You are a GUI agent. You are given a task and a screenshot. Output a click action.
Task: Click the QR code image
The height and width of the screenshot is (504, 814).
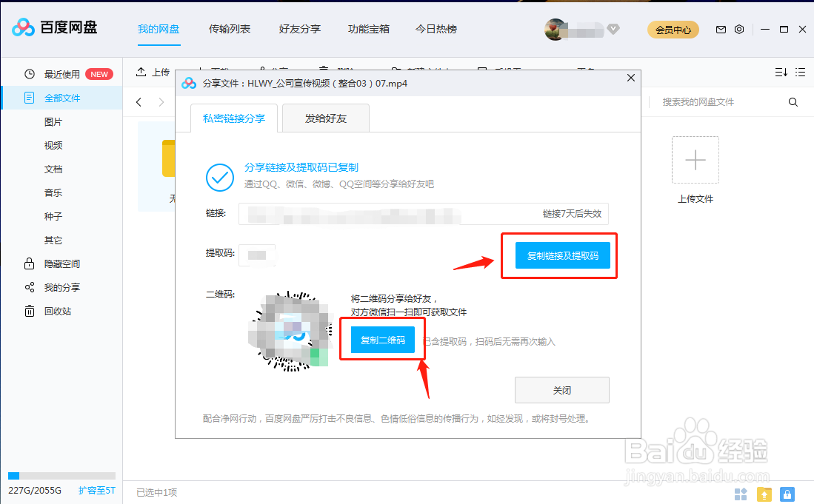tap(290, 332)
